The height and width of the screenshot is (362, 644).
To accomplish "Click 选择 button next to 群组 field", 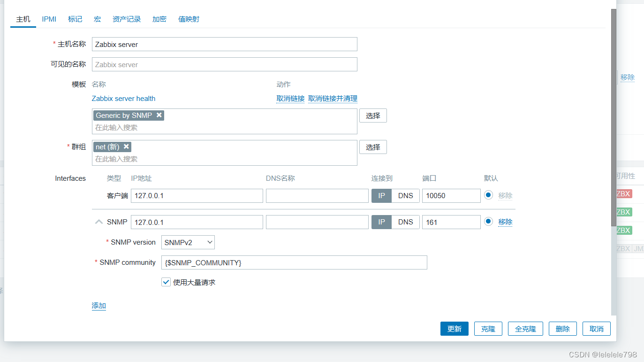I will [x=373, y=147].
